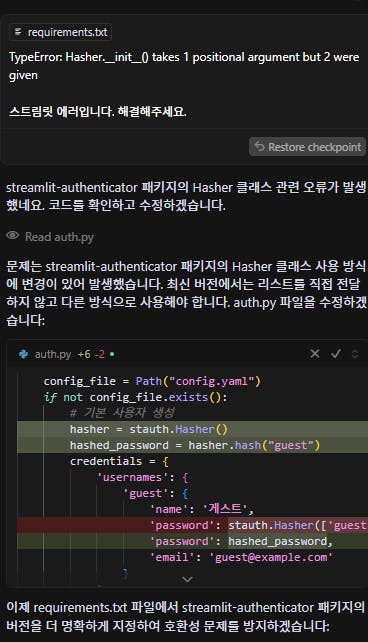Viewport: 368px width, 642px height.
Task: Click the user message '스트림릿 에러입니다. 해결해주세요.'
Action: [97, 111]
